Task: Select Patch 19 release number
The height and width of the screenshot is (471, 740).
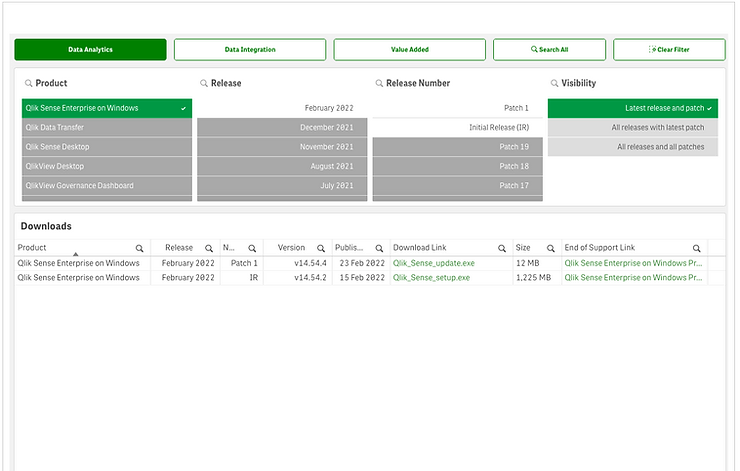Action: 457,147
